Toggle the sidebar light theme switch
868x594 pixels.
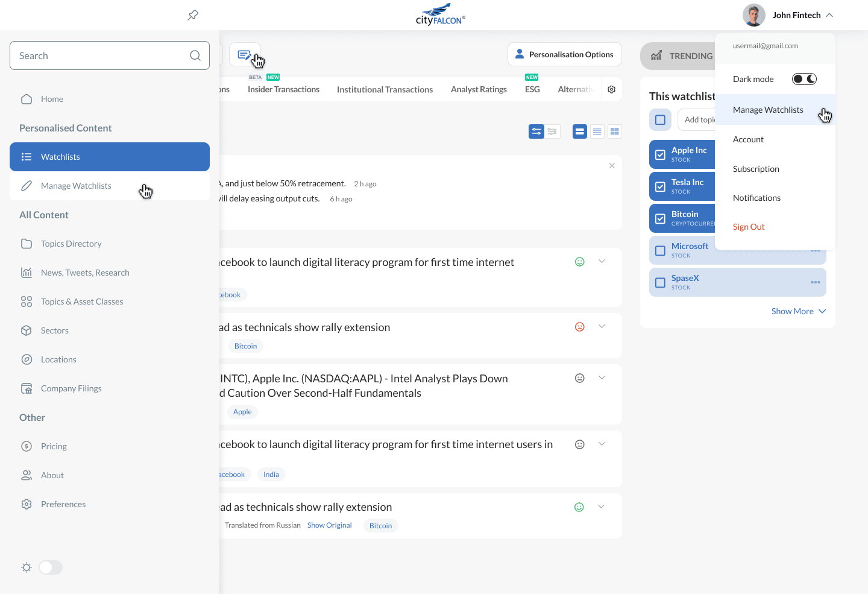51,567
